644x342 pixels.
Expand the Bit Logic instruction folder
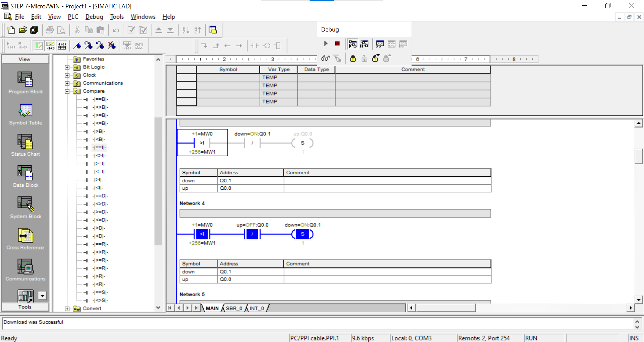[x=67, y=67]
